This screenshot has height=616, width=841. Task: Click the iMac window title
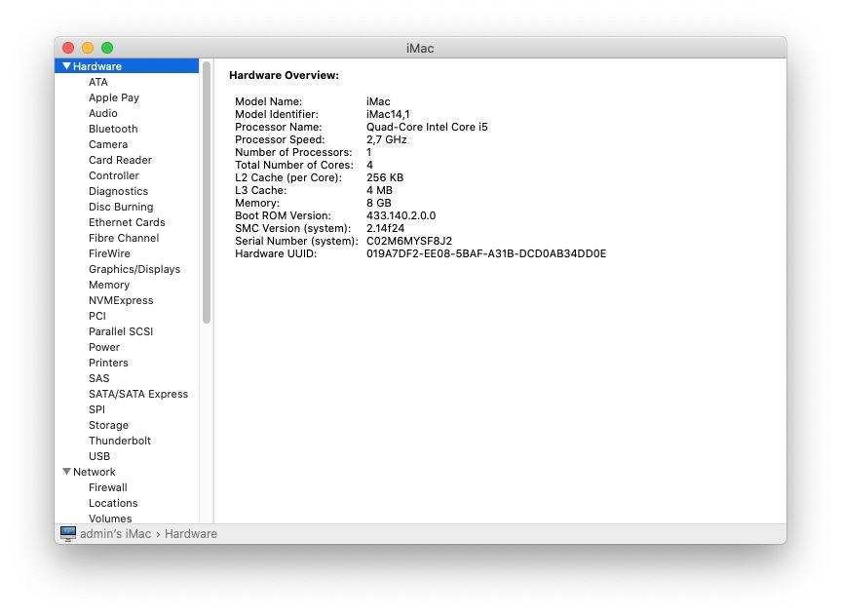[420, 49]
